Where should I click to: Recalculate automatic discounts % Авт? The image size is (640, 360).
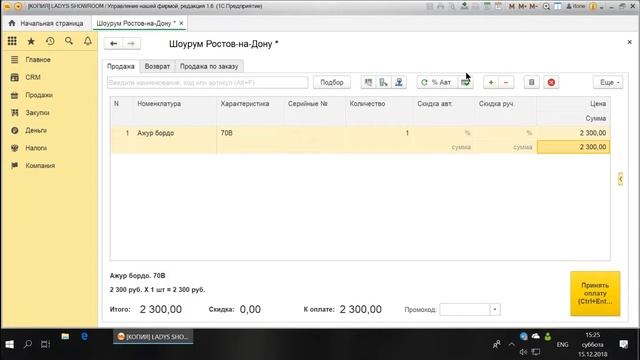437,82
